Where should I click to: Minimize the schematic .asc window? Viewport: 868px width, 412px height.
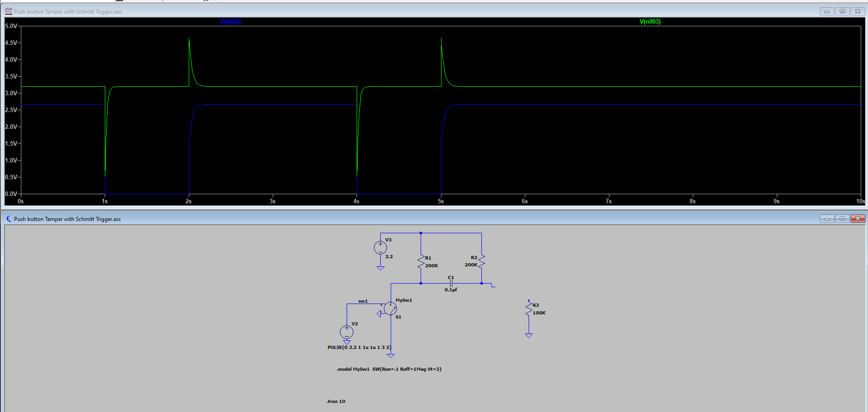(x=827, y=219)
